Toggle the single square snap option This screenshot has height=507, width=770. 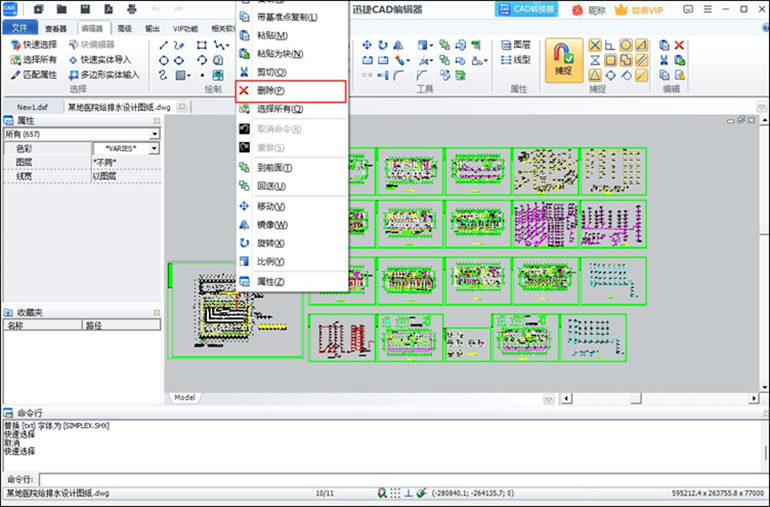(610, 60)
